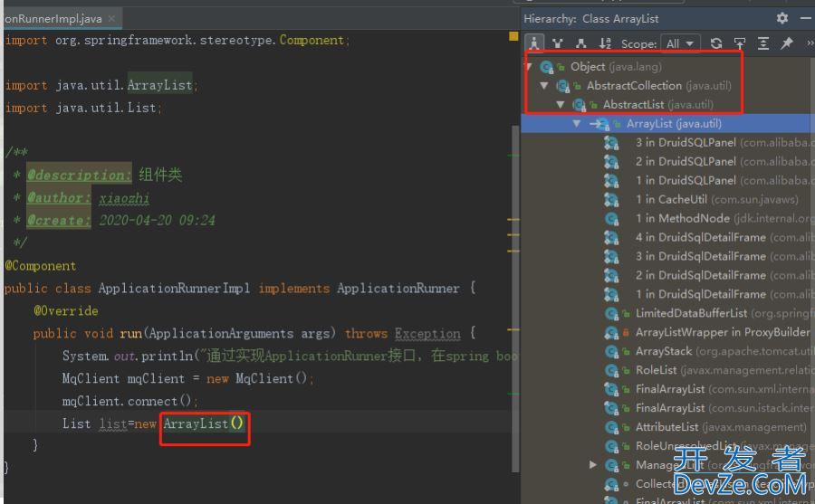The width and height of the screenshot is (815, 504).
Task: Click class icon beside RoleList
Action: [611, 370]
